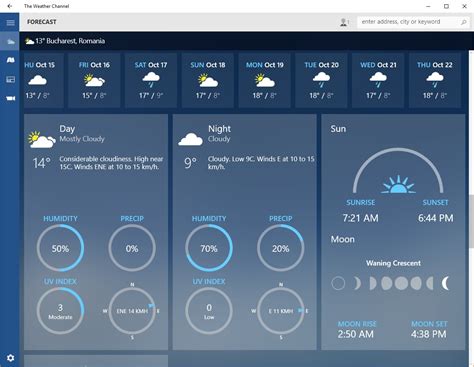Click the Night precip 20% gauge
Viewport: 474px width, 367px height.
281,248
